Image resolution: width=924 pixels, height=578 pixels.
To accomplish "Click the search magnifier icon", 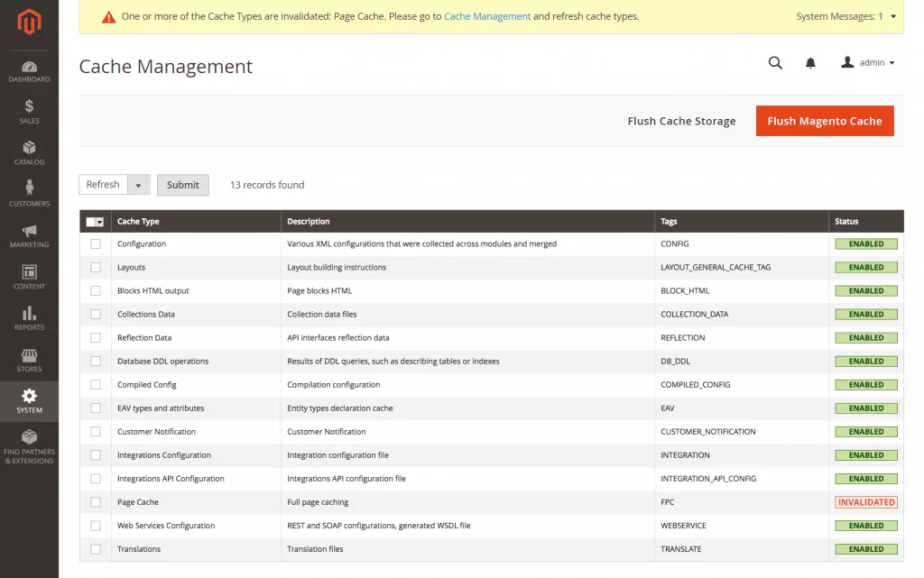I will pyautogui.click(x=775, y=63).
